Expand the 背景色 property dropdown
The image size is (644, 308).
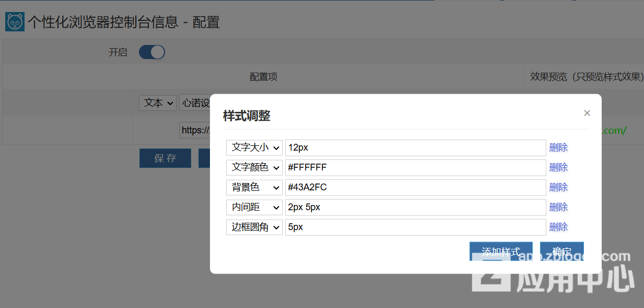[254, 187]
